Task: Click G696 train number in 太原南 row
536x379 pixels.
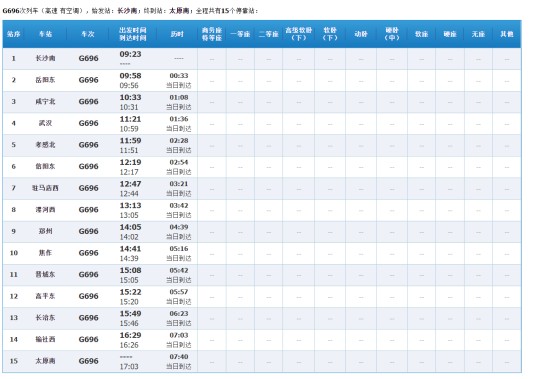Action: [x=89, y=361]
